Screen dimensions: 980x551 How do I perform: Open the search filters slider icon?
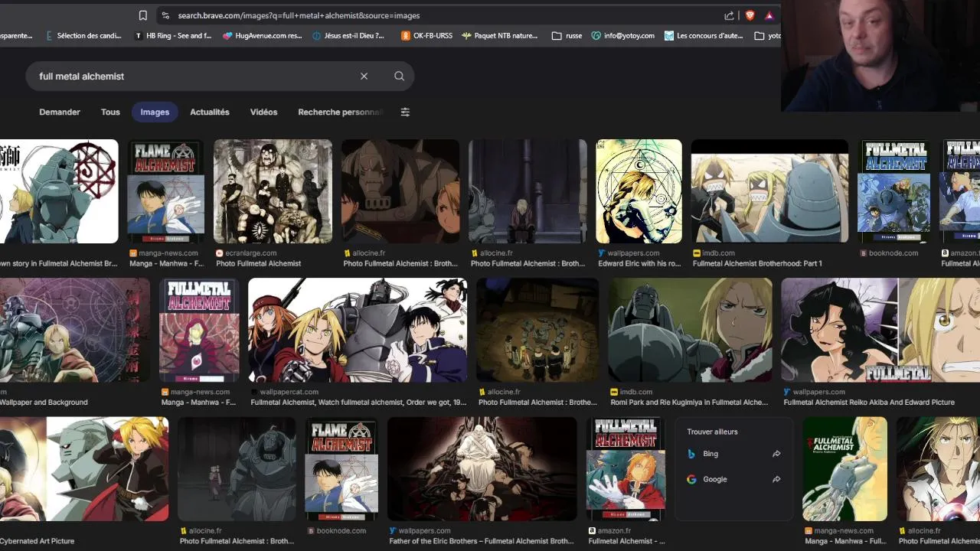(405, 112)
